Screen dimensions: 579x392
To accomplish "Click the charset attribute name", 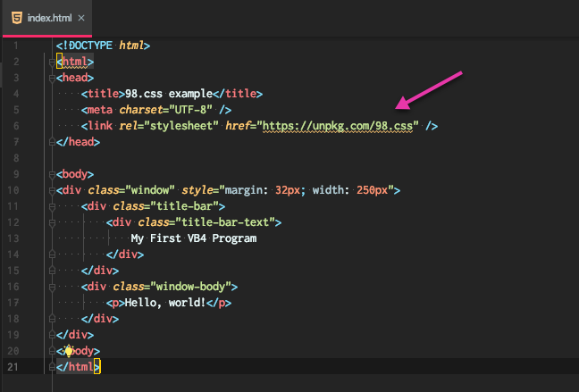I will pos(140,110).
